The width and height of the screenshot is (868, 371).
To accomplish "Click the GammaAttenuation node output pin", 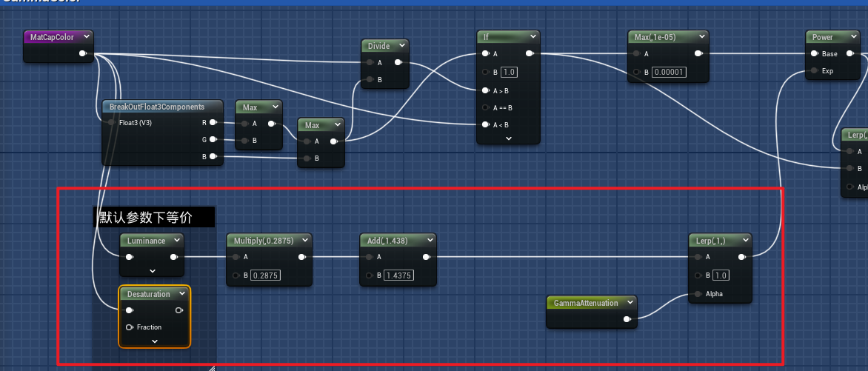I will [x=627, y=319].
